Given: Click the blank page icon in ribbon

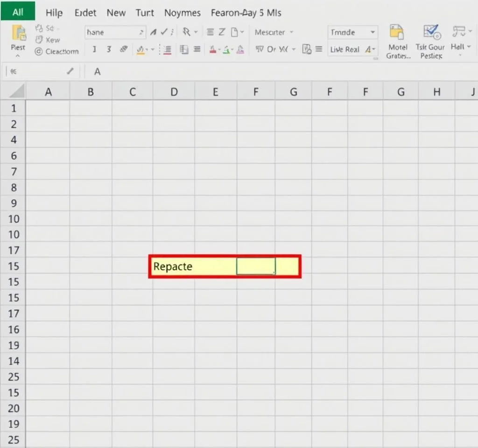Looking at the screenshot, I should coord(236,32).
